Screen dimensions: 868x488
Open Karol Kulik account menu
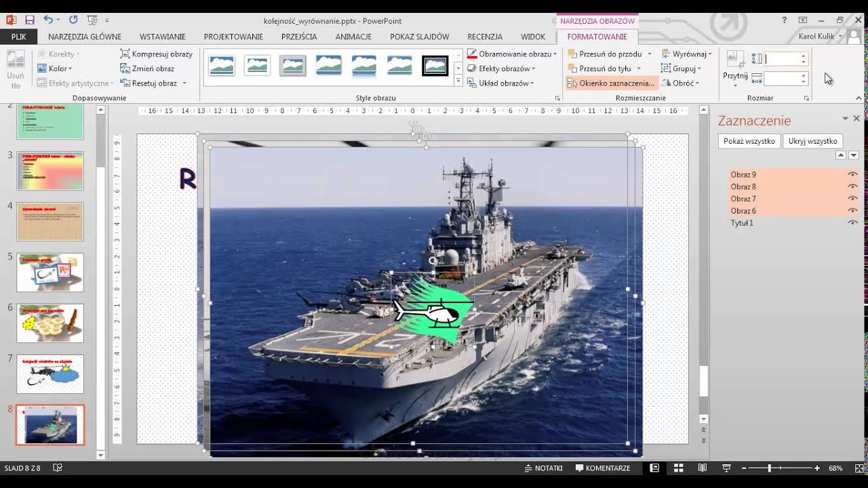pyautogui.click(x=821, y=37)
